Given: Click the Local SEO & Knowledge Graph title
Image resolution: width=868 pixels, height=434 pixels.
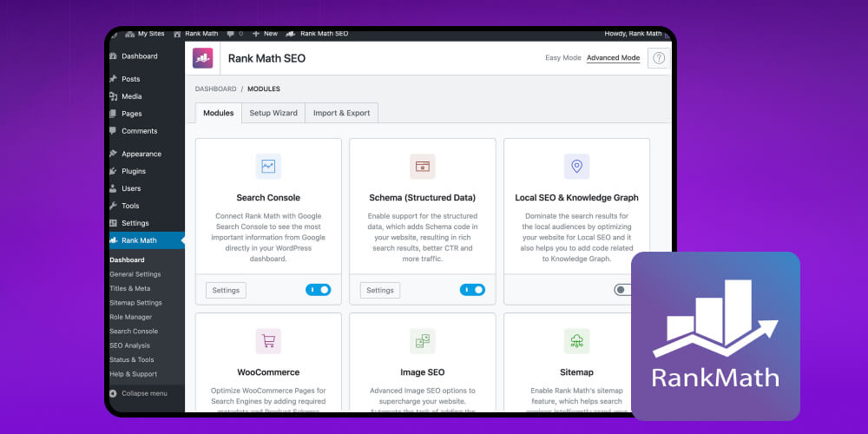Looking at the screenshot, I should click(x=577, y=198).
